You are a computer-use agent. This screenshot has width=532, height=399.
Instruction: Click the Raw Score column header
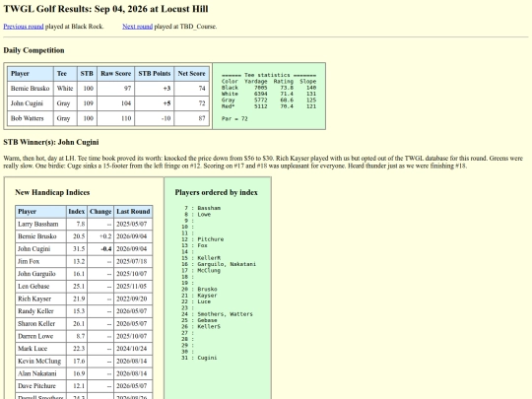point(115,74)
